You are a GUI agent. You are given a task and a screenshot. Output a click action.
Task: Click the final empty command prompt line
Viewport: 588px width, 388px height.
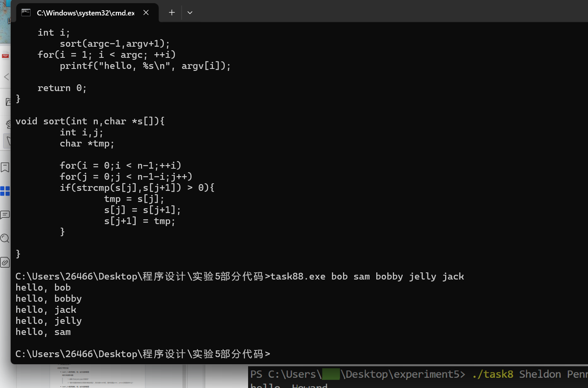click(x=143, y=354)
